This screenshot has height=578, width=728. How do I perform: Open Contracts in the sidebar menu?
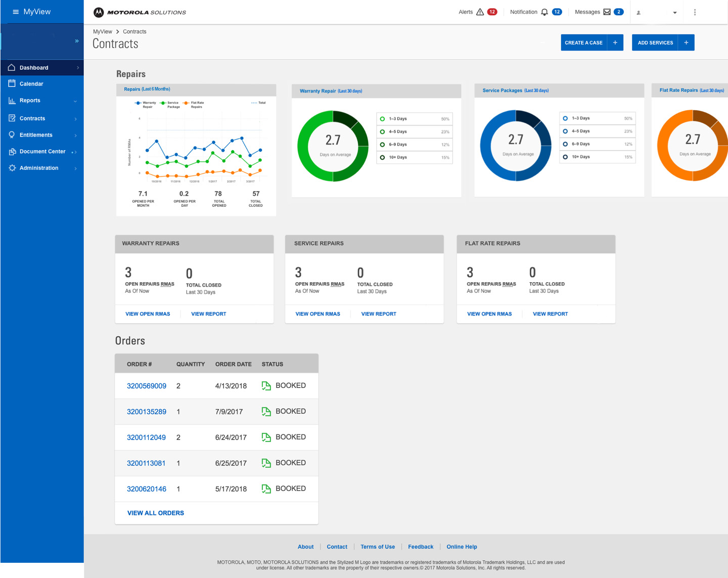(x=32, y=118)
